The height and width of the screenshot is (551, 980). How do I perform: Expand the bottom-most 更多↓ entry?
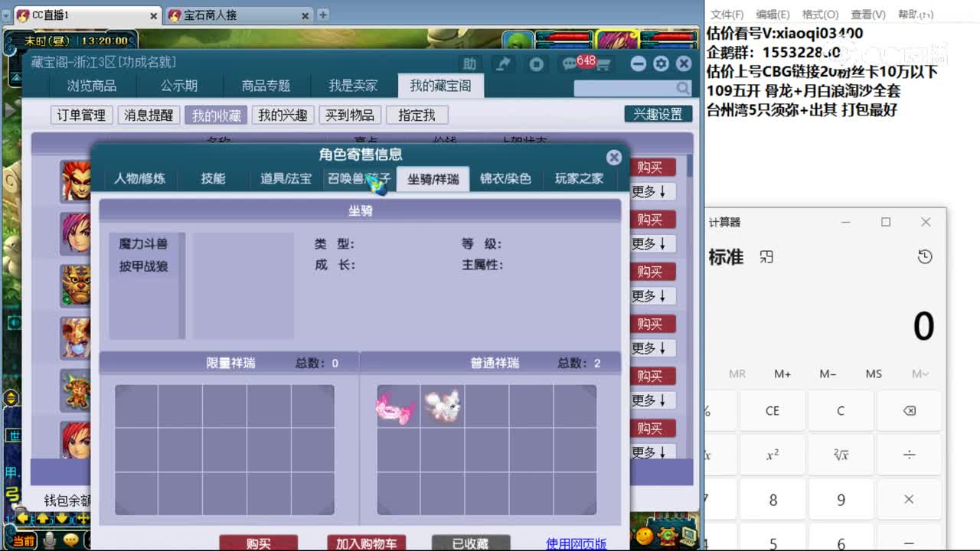(652, 452)
